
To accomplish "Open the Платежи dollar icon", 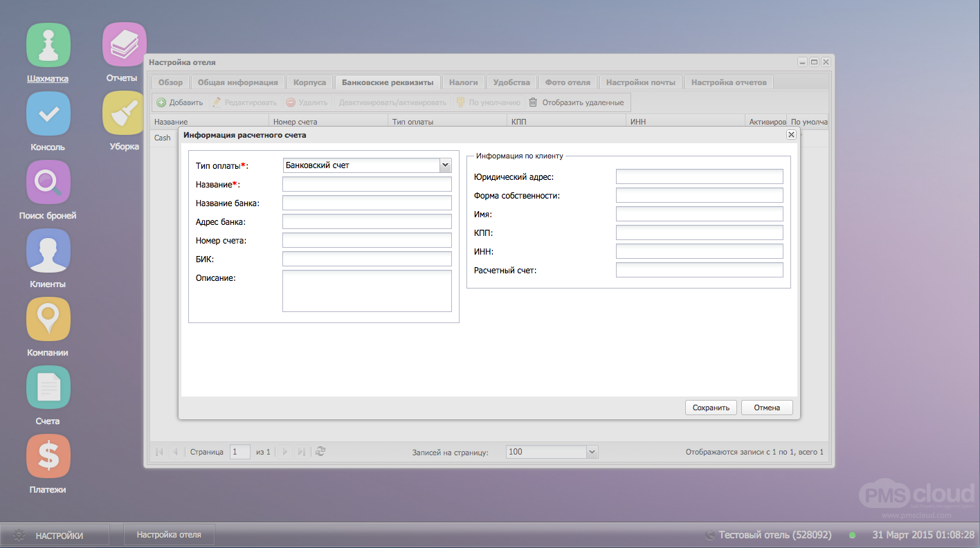I will click(48, 456).
